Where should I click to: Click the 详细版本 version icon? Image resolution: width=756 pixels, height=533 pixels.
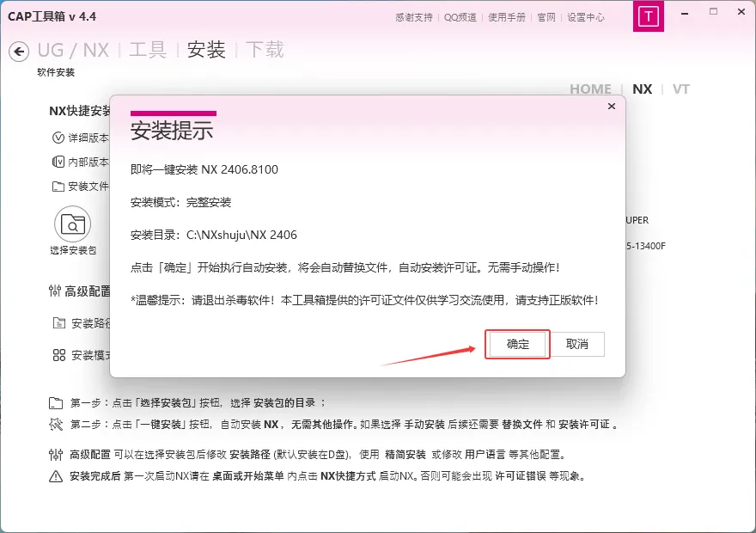click(x=58, y=138)
